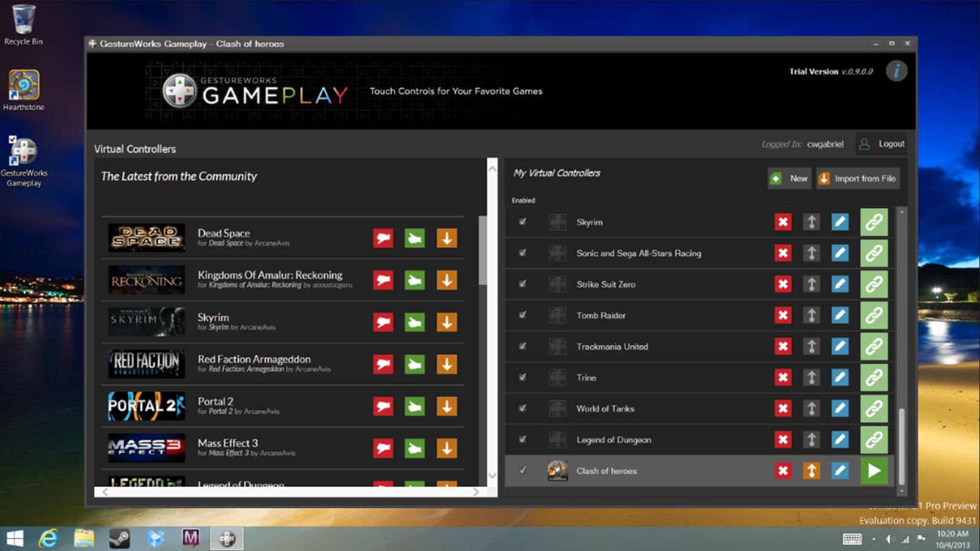Open the Hearthstone desktop shortcut
Screen dimensions: 980x551
pyautogui.click(x=23, y=90)
